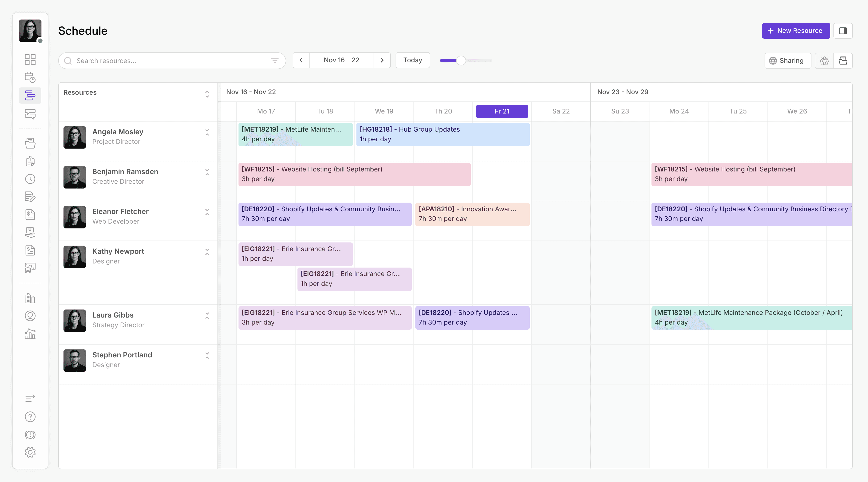Viewport: 868px width, 482px height.
Task: Open the help question mark icon
Action: pos(30,417)
